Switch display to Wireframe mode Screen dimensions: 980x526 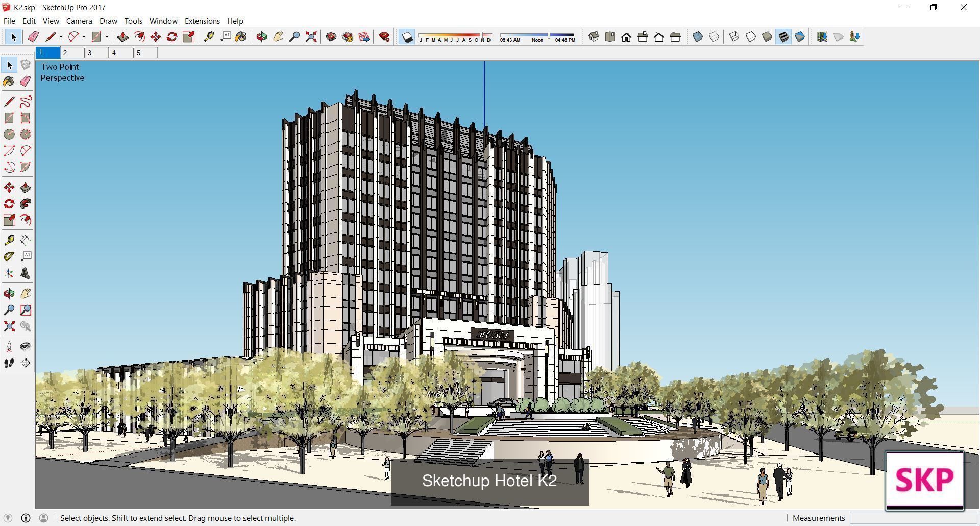(x=733, y=37)
